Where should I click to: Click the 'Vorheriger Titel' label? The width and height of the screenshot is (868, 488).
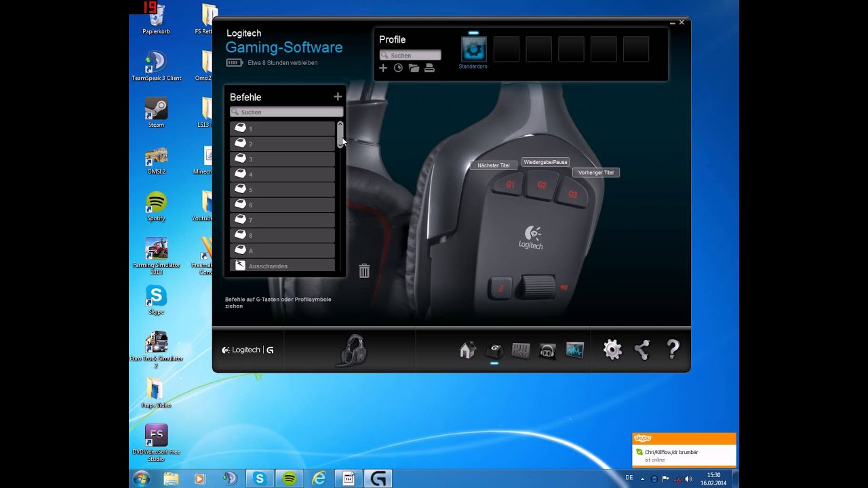[596, 172]
